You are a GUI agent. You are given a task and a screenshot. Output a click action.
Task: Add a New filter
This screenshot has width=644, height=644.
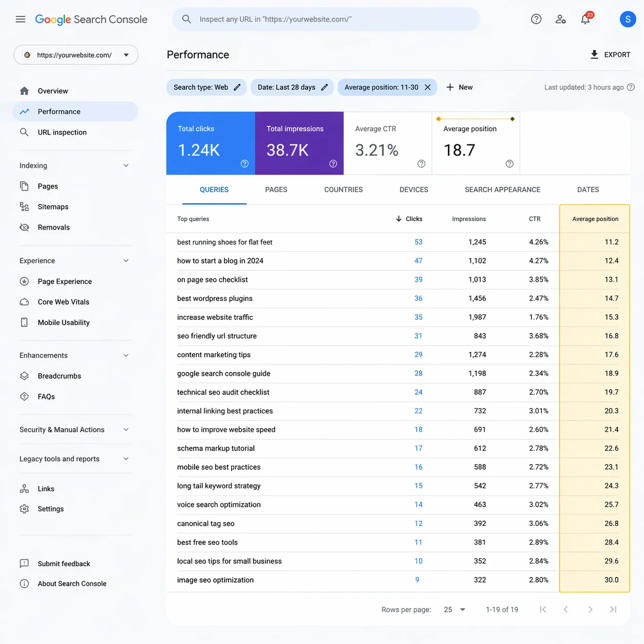[x=460, y=87]
